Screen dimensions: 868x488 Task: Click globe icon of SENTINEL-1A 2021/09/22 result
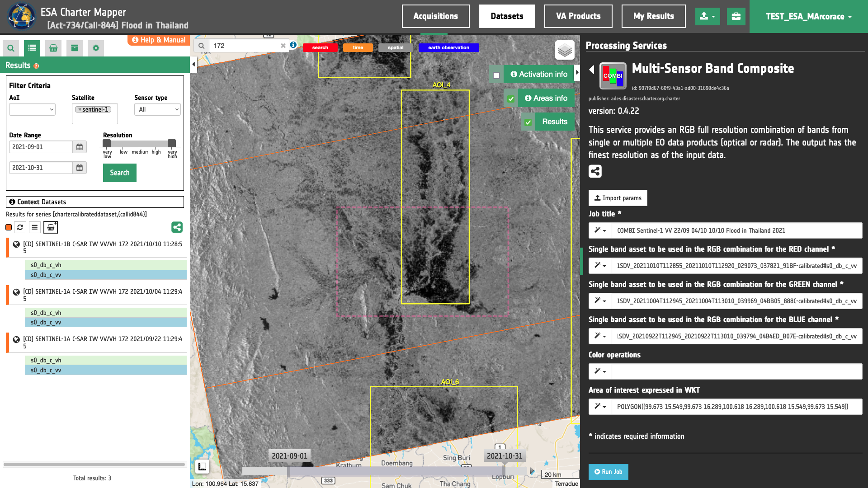coord(16,339)
